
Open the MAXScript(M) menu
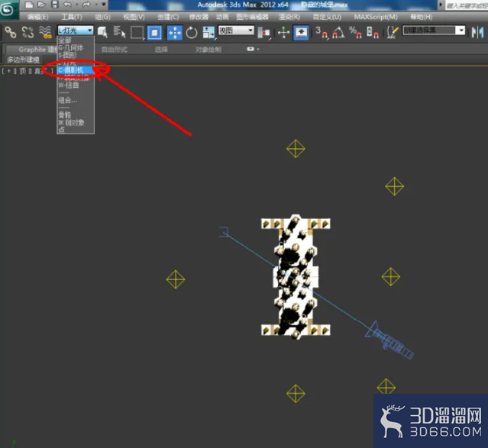[376, 17]
